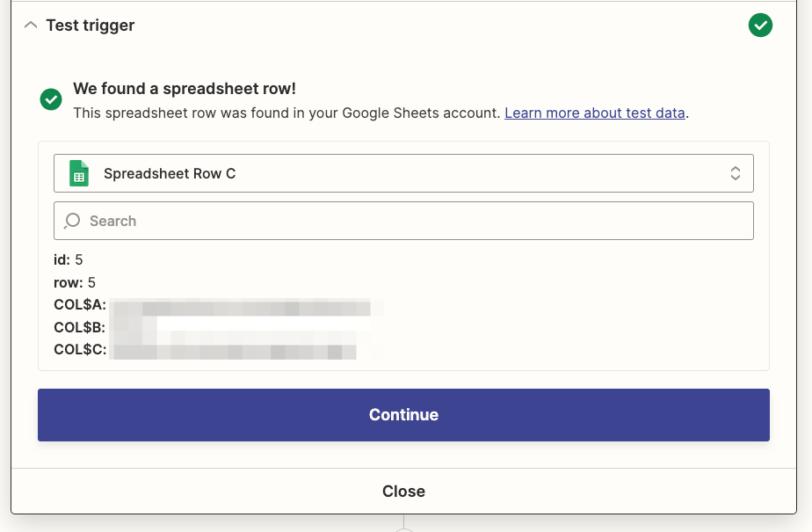
Task: Click the "We found a spreadsheet row!" heading
Action: coord(185,89)
